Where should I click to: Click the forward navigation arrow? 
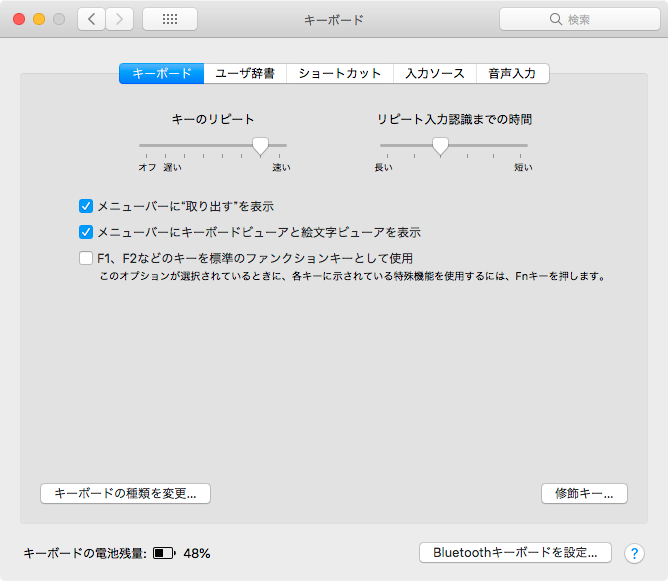tap(120, 19)
